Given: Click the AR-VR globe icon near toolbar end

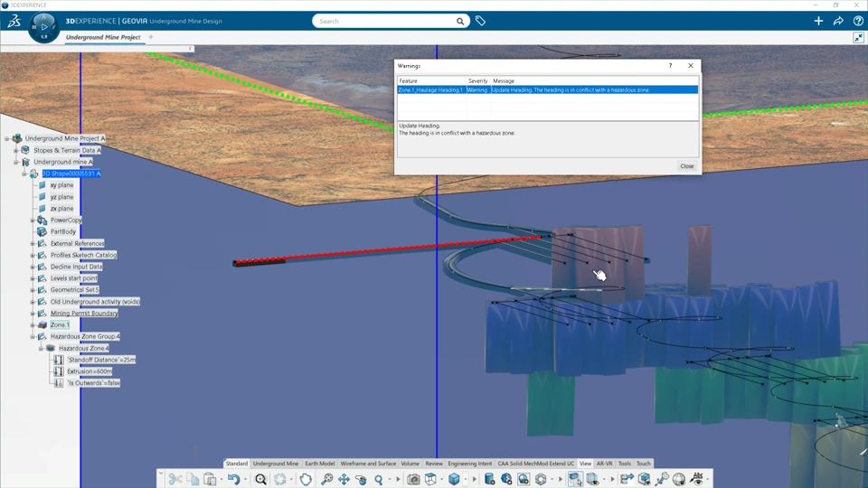Looking at the screenshot, I should 679,479.
